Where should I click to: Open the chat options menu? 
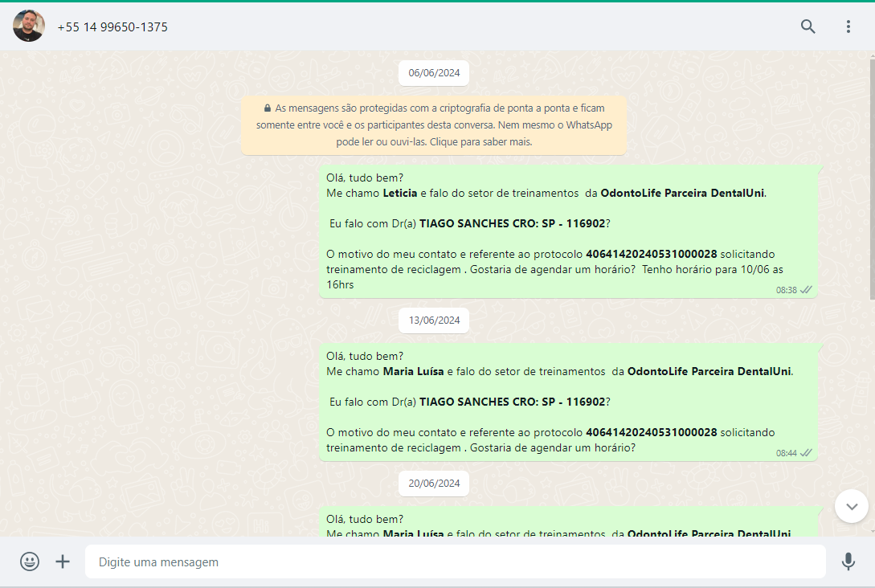[x=848, y=27]
